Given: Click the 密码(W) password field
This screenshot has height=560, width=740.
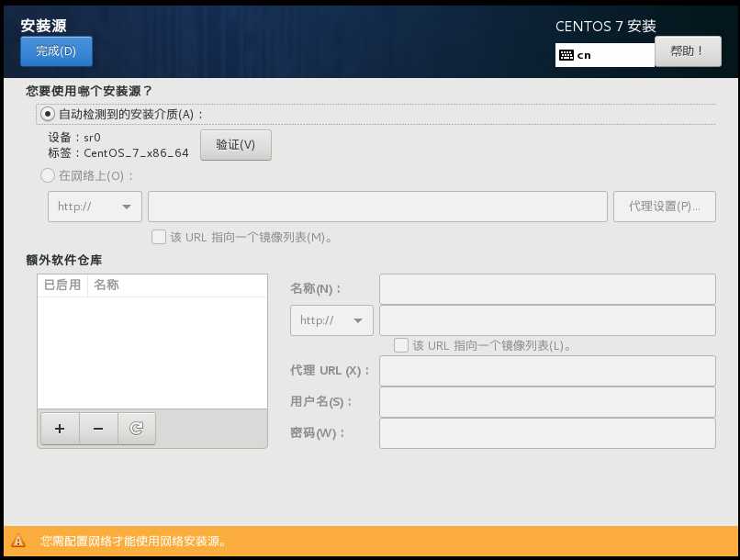Looking at the screenshot, I should pyautogui.click(x=547, y=433).
